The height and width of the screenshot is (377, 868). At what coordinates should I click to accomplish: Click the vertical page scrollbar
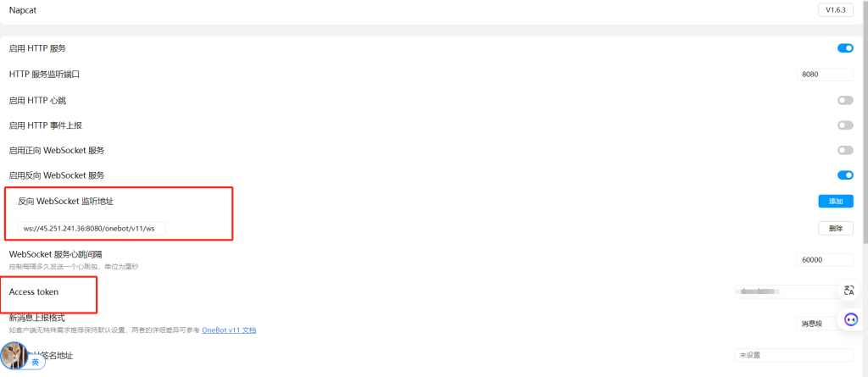click(x=865, y=122)
